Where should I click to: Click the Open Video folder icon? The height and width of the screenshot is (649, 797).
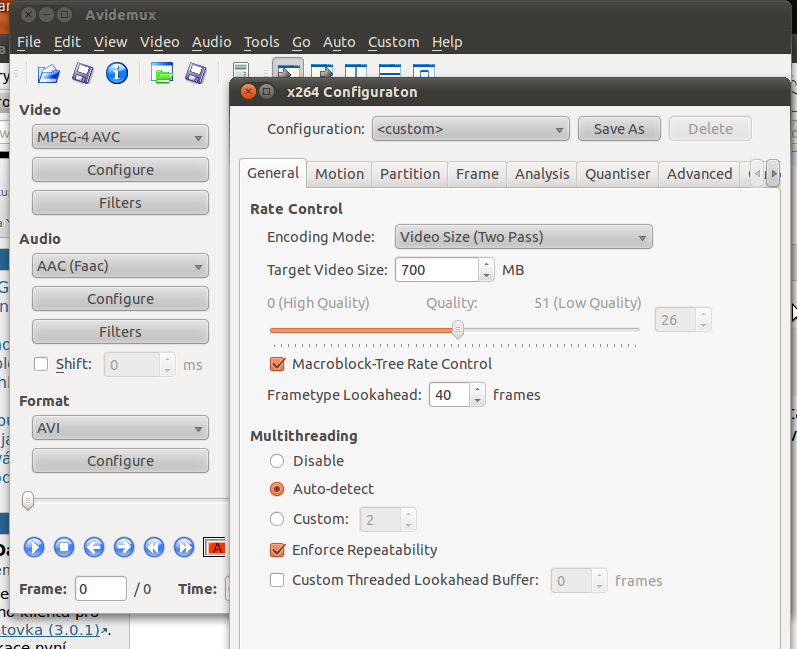pos(49,74)
